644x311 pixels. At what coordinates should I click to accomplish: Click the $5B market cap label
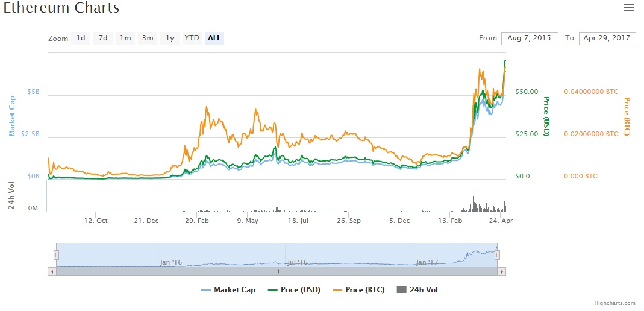coord(34,92)
